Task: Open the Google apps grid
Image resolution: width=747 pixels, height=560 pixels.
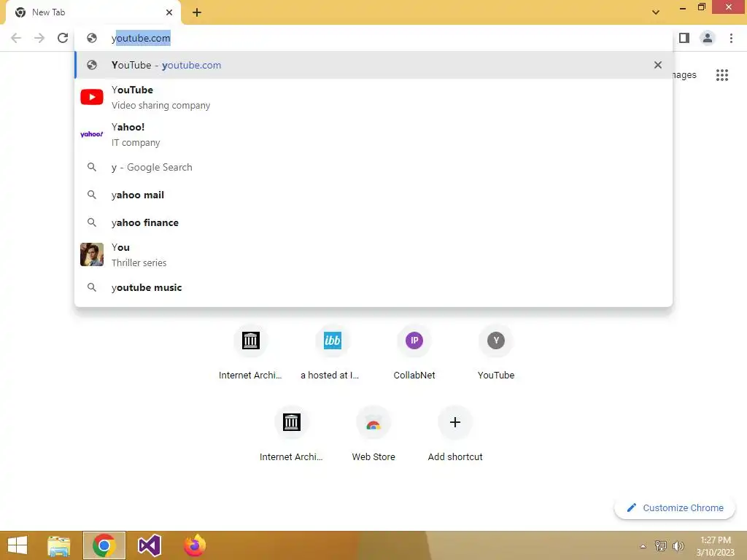Action: coord(722,75)
